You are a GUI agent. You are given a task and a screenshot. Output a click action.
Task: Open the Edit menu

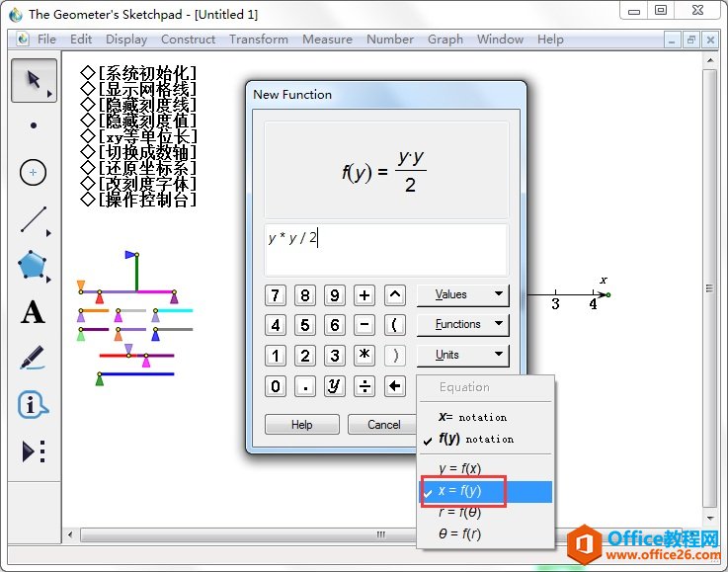point(81,40)
